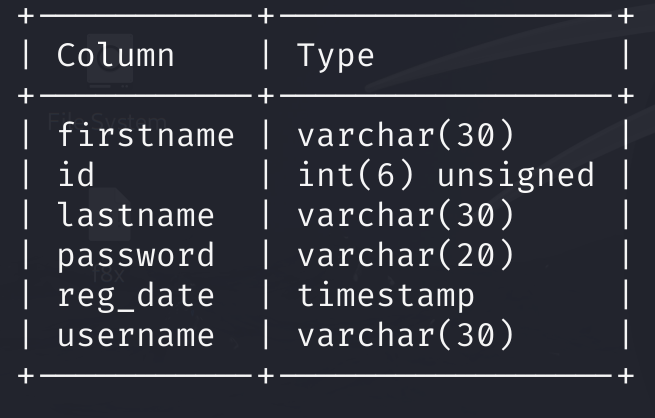Select the lastname column name
This screenshot has width=655, height=418.
click(x=135, y=215)
